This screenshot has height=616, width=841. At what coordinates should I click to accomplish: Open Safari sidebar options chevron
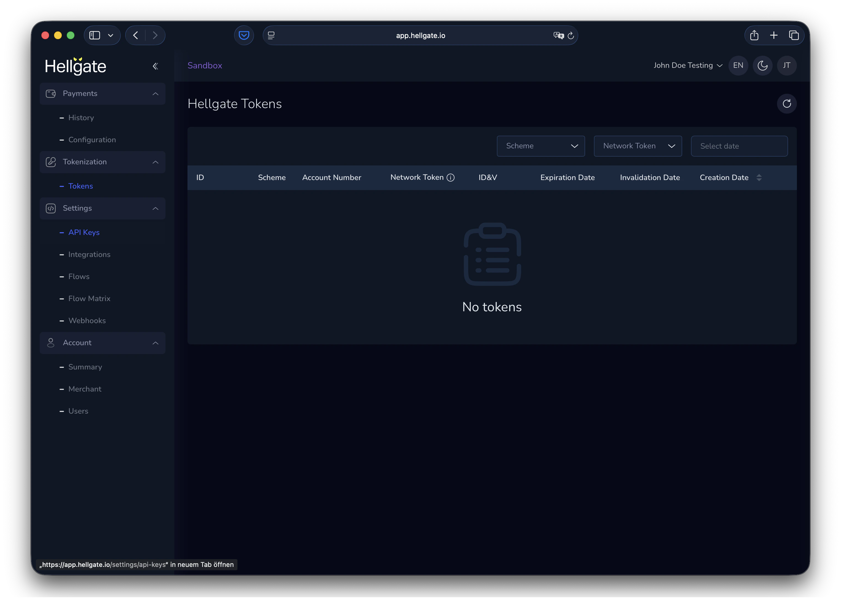(110, 35)
